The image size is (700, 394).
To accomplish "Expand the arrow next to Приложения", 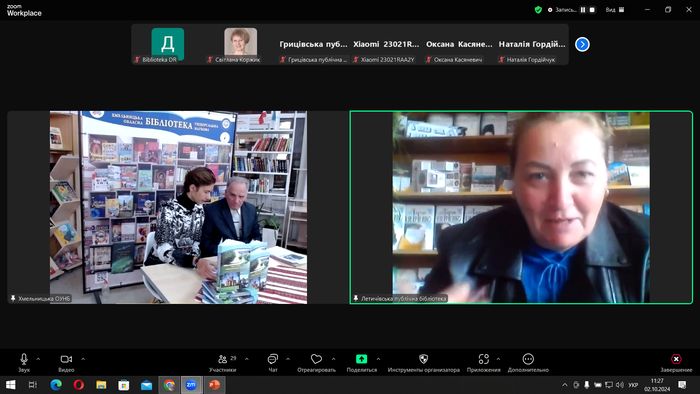I will (x=498, y=359).
